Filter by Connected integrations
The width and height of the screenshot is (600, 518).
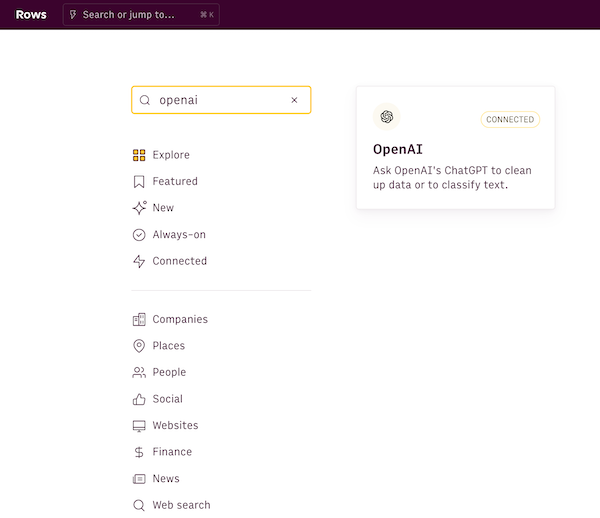[179, 261]
